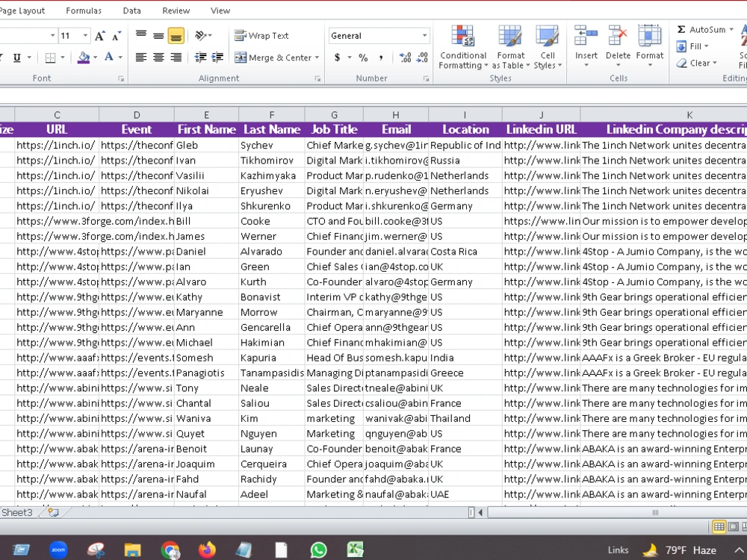Open Font dialog launcher
Image resolution: width=747 pixels, height=560 pixels.
[x=121, y=79]
